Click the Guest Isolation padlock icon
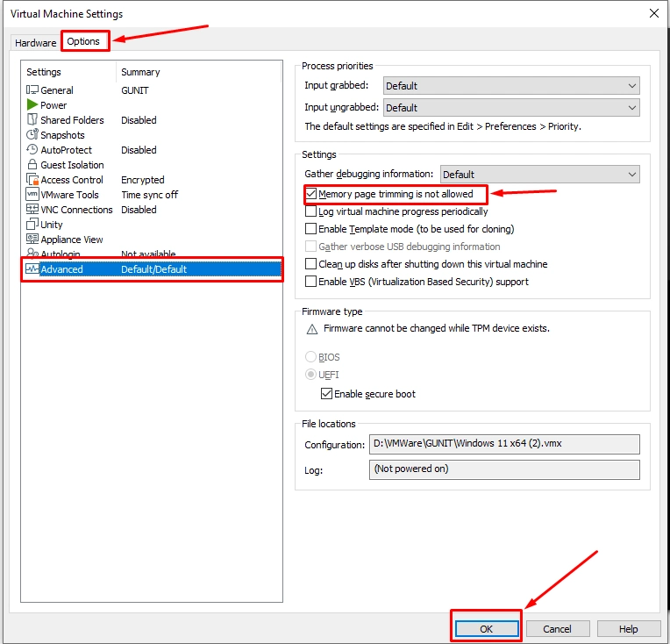This screenshot has height=644, width=670. pyautogui.click(x=32, y=165)
